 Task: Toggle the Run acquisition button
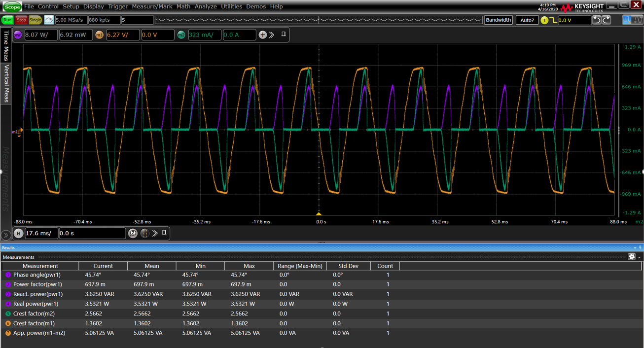point(8,20)
